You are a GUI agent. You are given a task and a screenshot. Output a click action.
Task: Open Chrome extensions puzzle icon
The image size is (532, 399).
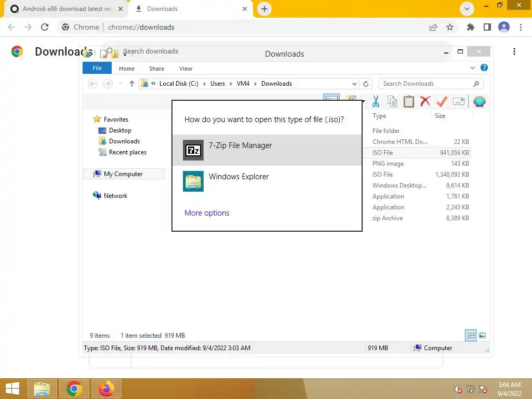[470, 27]
